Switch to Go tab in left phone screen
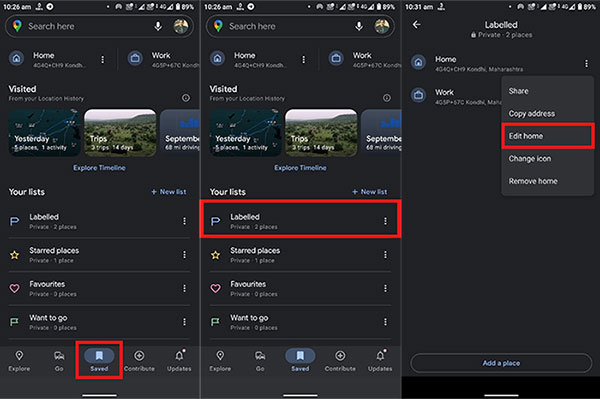This screenshot has width=600, height=399. pyautogui.click(x=59, y=361)
